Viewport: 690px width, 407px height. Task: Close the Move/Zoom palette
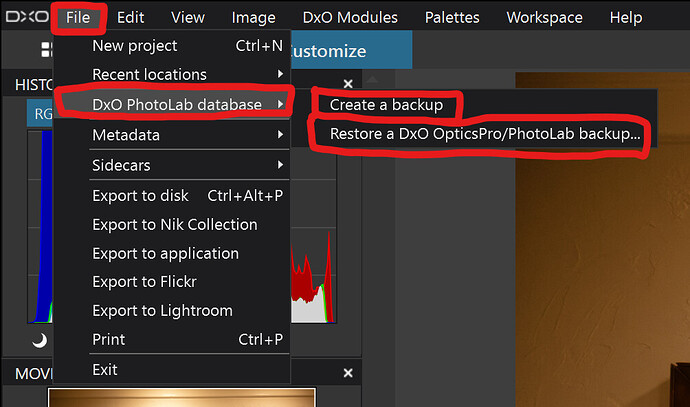[x=348, y=373]
